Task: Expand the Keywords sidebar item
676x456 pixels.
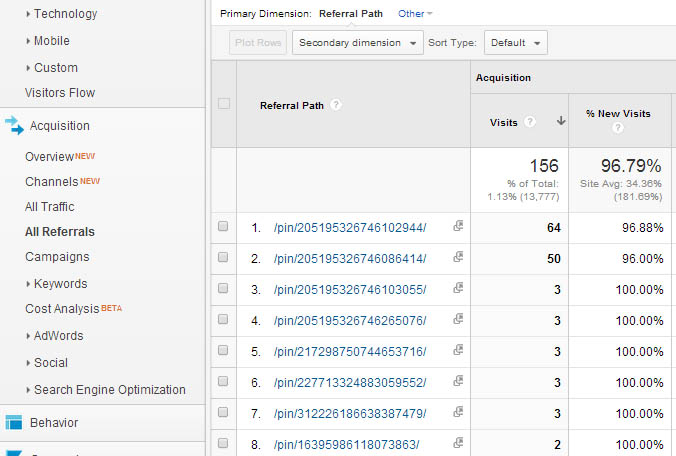Action: (60, 283)
